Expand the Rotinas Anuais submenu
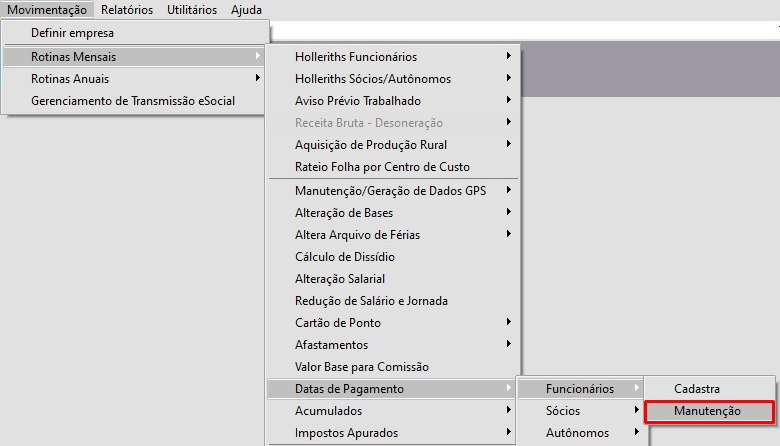 (x=70, y=79)
